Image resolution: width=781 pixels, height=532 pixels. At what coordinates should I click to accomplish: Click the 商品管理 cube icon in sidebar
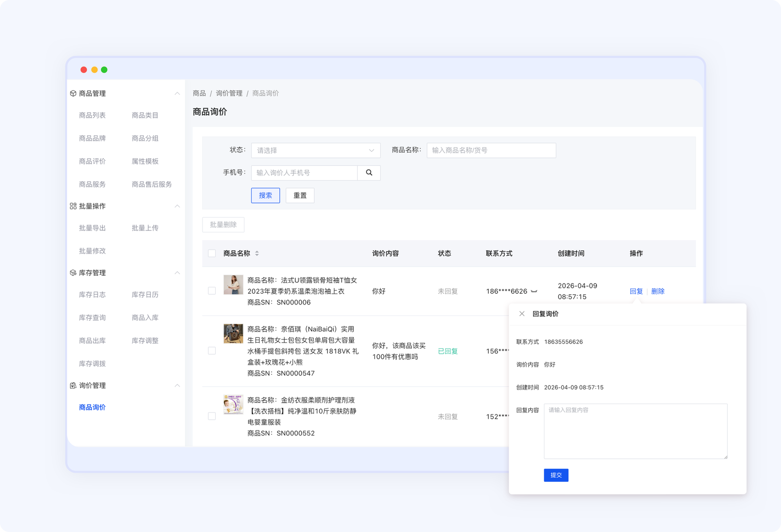click(x=73, y=93)
